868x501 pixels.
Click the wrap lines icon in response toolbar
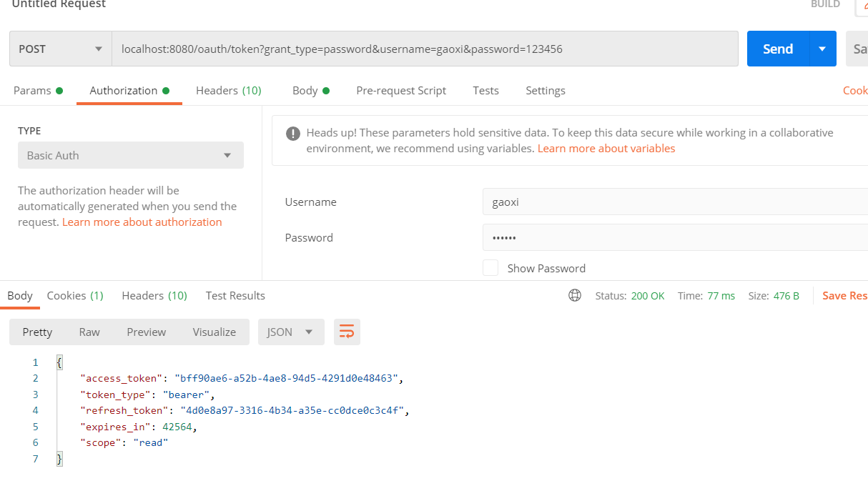(347, 332)
